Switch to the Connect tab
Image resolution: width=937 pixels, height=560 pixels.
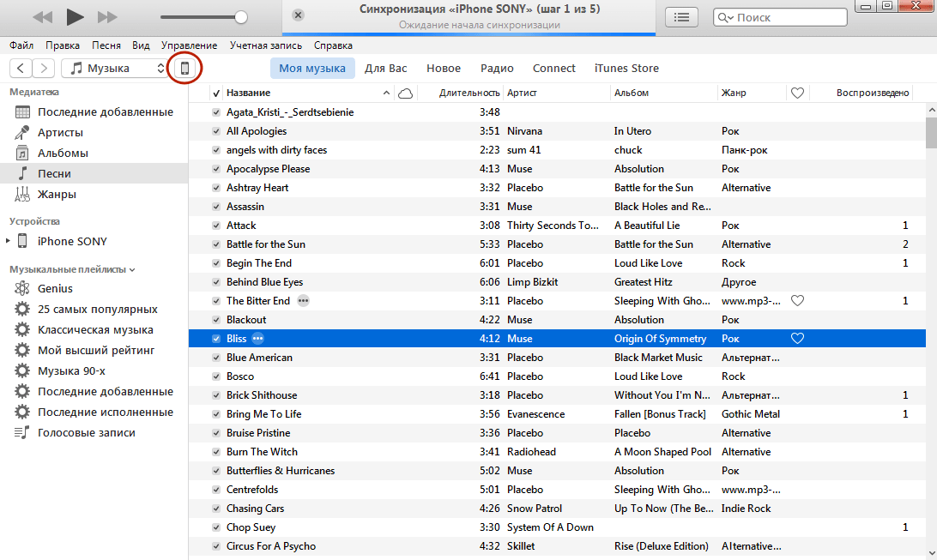pyautogui.click(x=554, y=68)
